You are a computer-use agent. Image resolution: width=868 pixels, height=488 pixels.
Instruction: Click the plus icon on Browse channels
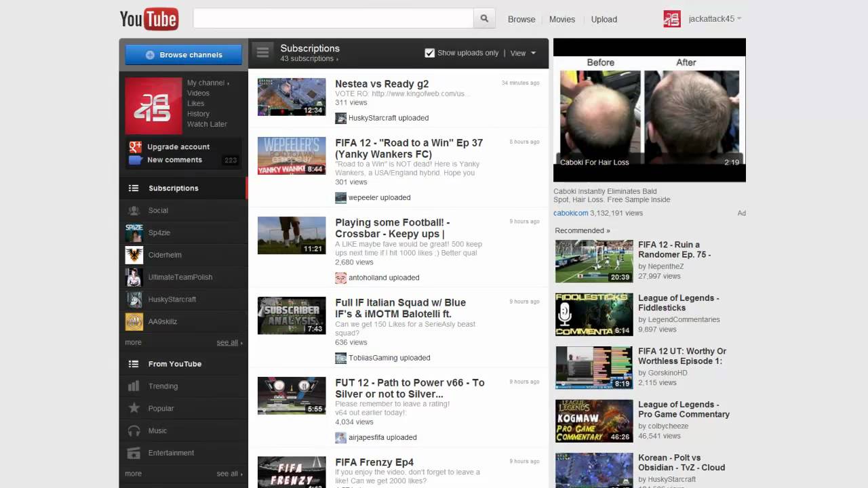[151, 55]
